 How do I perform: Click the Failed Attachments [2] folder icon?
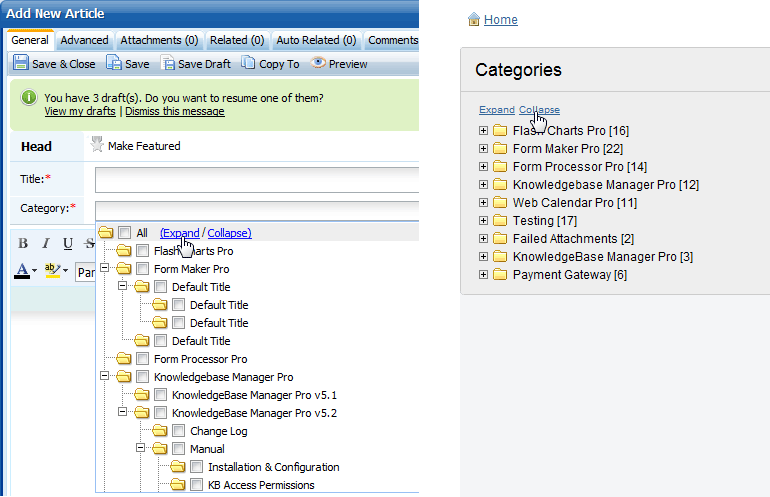pyautogui.click(x=500, y=238)
